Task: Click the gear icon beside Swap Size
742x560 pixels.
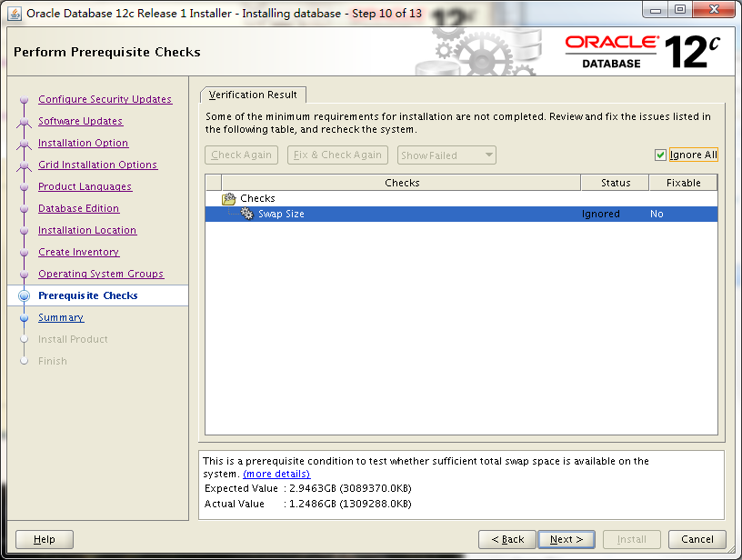Action: [x=246, y=214]
